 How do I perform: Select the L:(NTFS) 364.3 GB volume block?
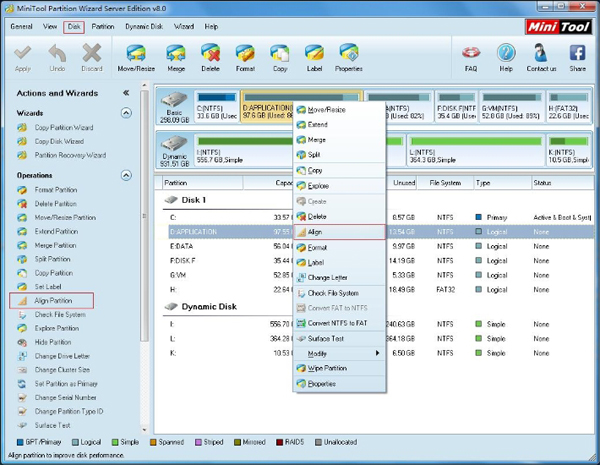476,151
